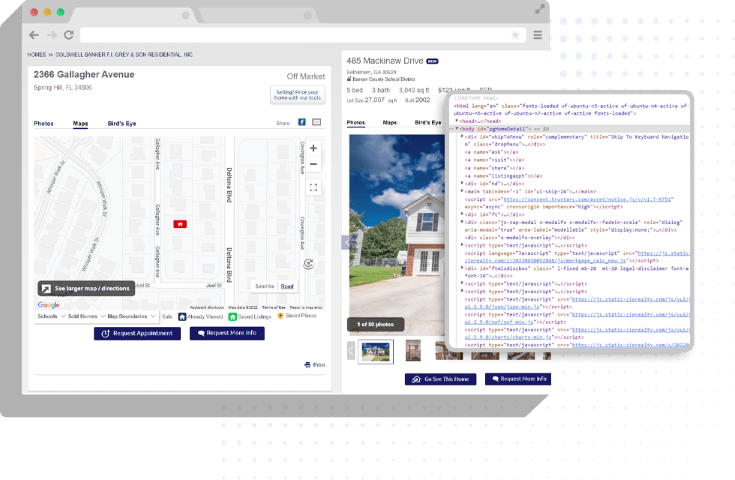
Task: Click the NEW badge beside Mackinaw Drive
Action: 432,61
